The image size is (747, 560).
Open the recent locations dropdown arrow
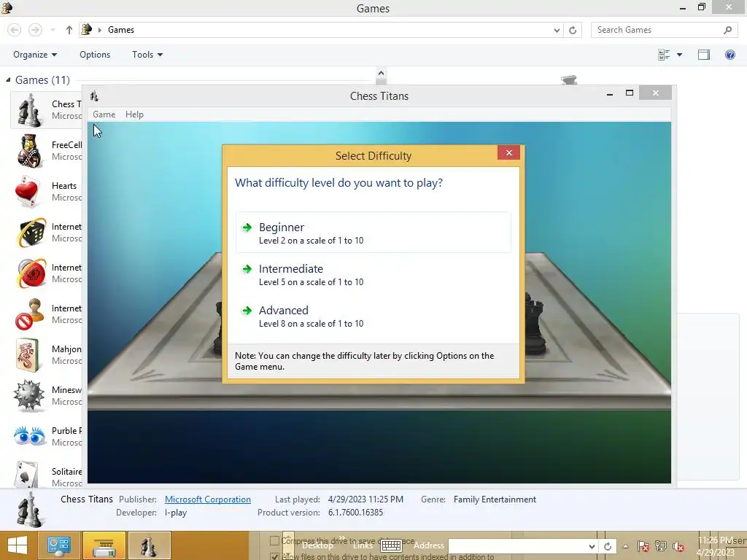[53, 30]
